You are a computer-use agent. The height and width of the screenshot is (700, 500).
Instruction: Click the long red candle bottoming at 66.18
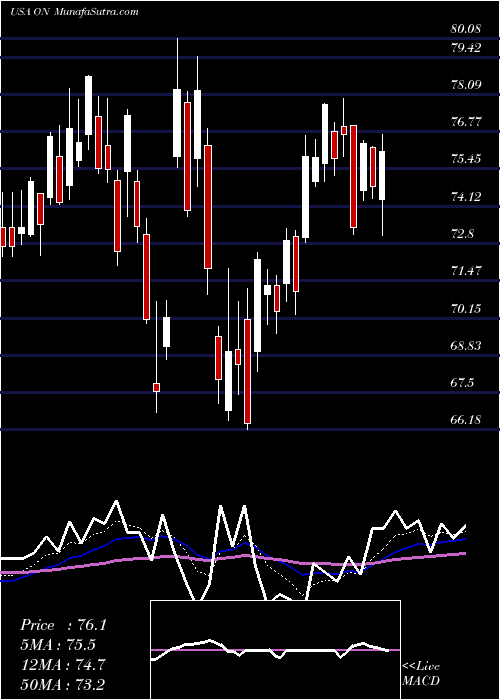pos(247,371)
